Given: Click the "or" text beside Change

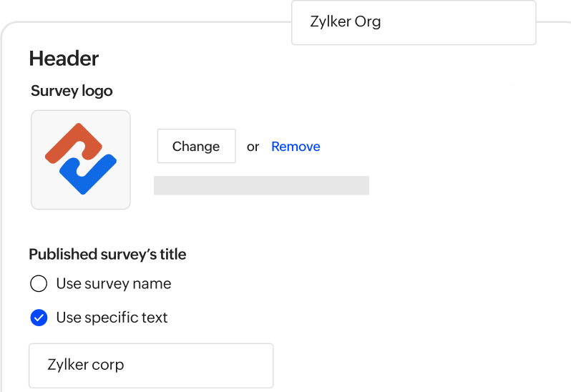Looking at the screenshot, I should 253,147.
